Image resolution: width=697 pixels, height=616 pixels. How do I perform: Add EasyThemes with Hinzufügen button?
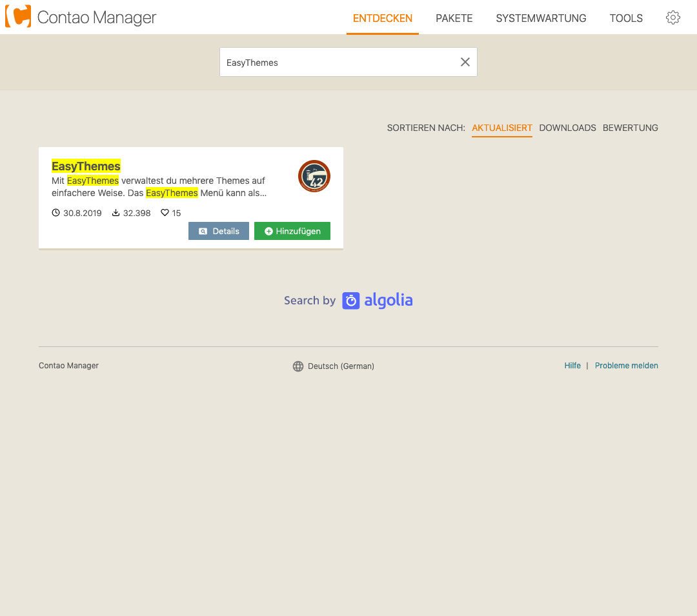click(292, 231)
